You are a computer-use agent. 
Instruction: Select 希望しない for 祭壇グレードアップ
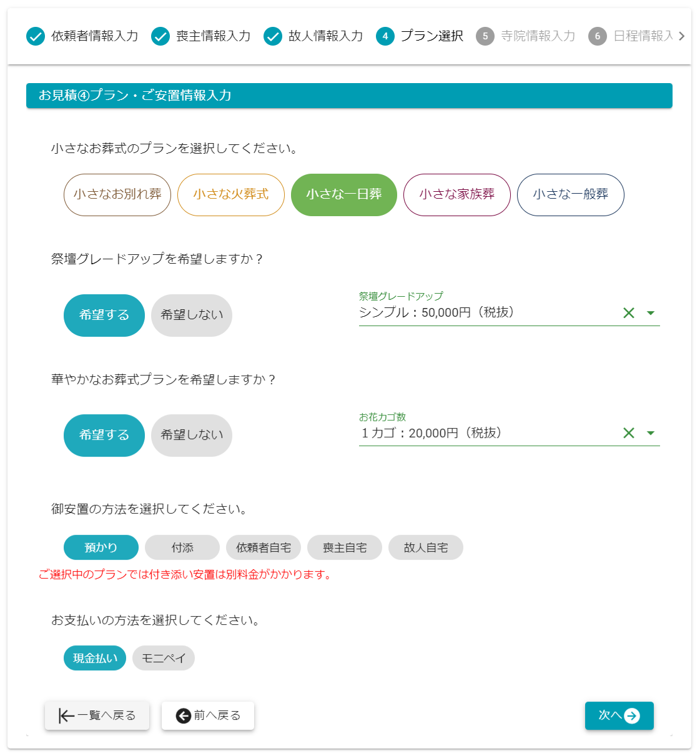[x=192, y=316]
